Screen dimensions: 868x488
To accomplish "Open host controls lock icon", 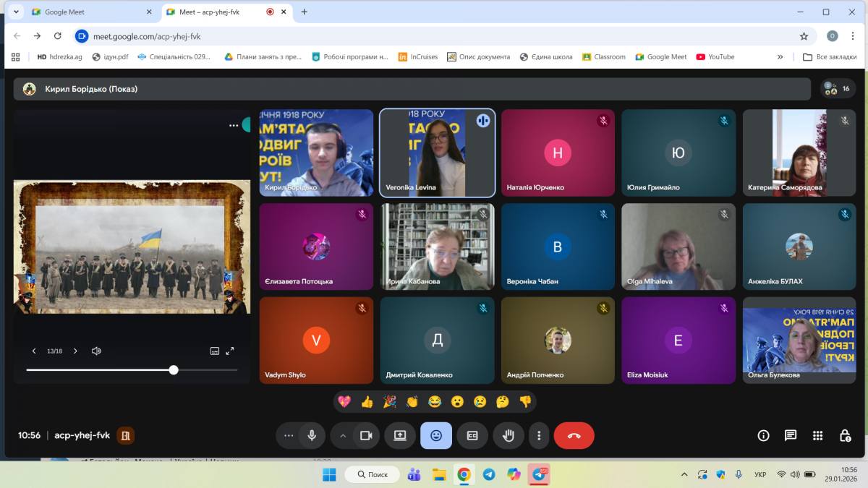I will tap(845, 435).
